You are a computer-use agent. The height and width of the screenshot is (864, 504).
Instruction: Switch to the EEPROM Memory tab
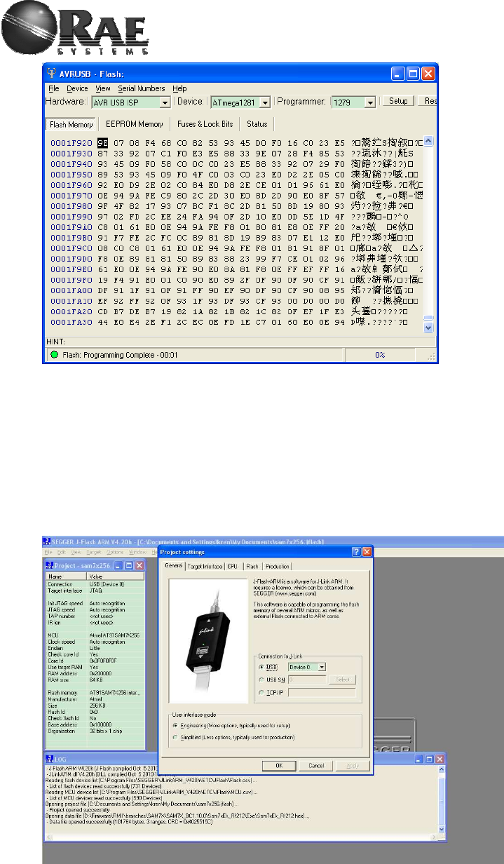coord(134,124)
